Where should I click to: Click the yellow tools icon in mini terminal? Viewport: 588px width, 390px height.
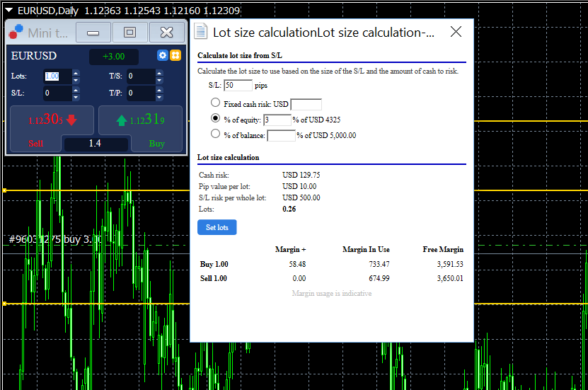pyautogui.click(x=175, y=56)
